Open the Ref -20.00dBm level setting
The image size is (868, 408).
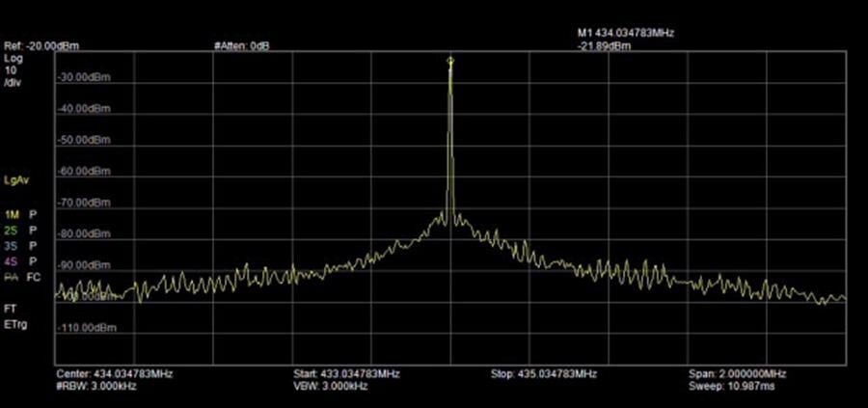34,46
